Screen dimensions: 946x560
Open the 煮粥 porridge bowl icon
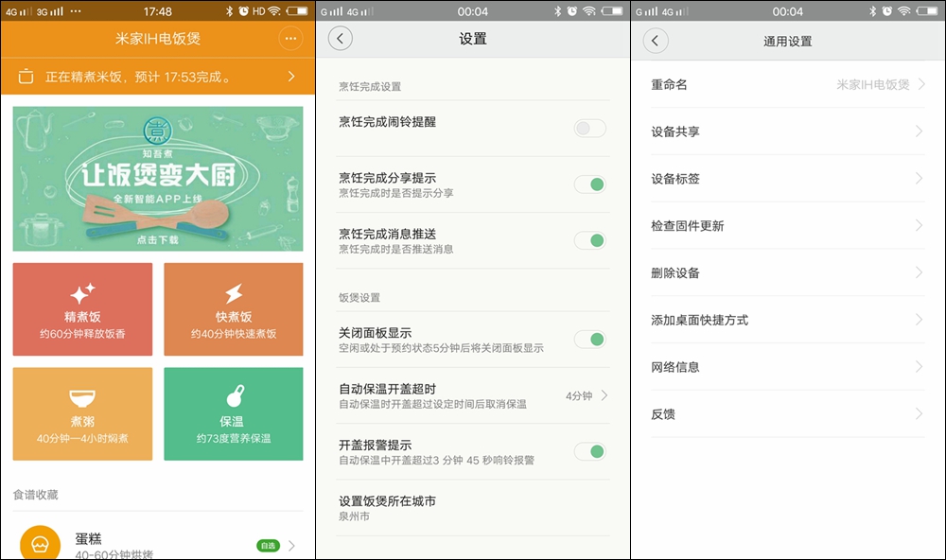pyautogui.click(x=82, y=394)
